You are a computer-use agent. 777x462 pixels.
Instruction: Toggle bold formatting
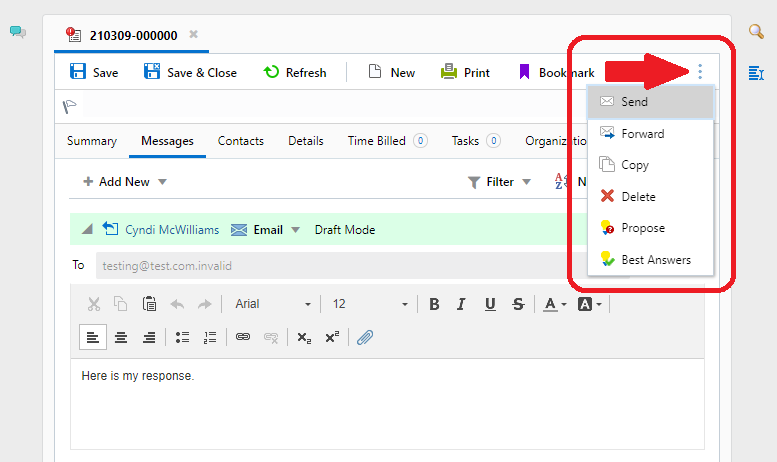pyautogui.click(x=434, y=304)
